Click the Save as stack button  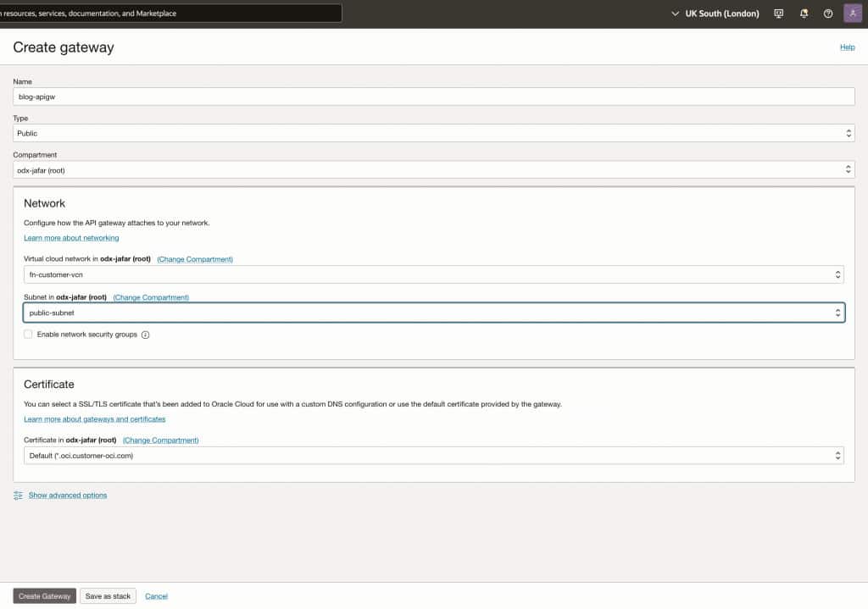(x=108, y=596)
